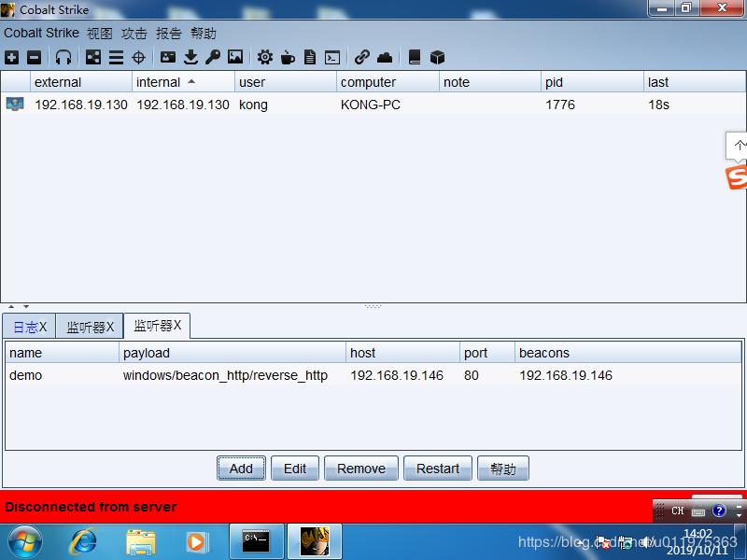Switch to the 日志X tab
The height and width of the screenshot is (560, 747).
29,327
